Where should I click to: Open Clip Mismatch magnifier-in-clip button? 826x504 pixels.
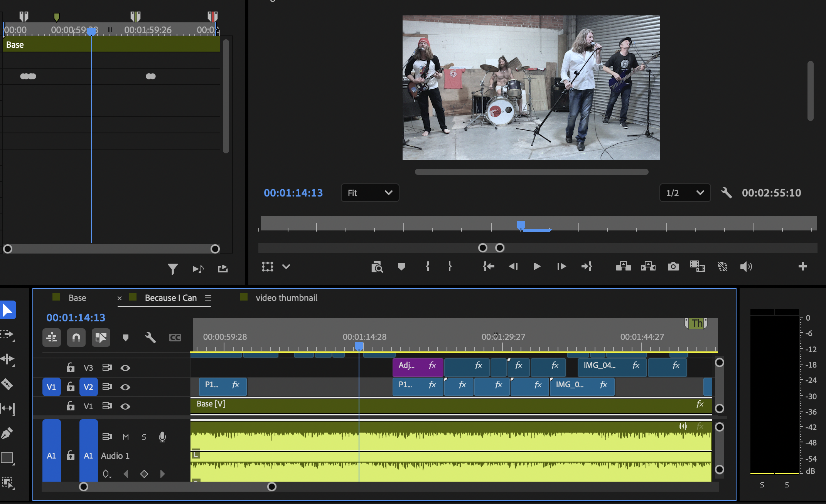point(377,267)
